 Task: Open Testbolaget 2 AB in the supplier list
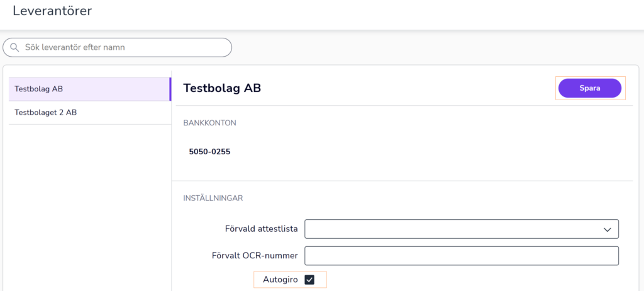pyautogui.click(x=90, y=112)
